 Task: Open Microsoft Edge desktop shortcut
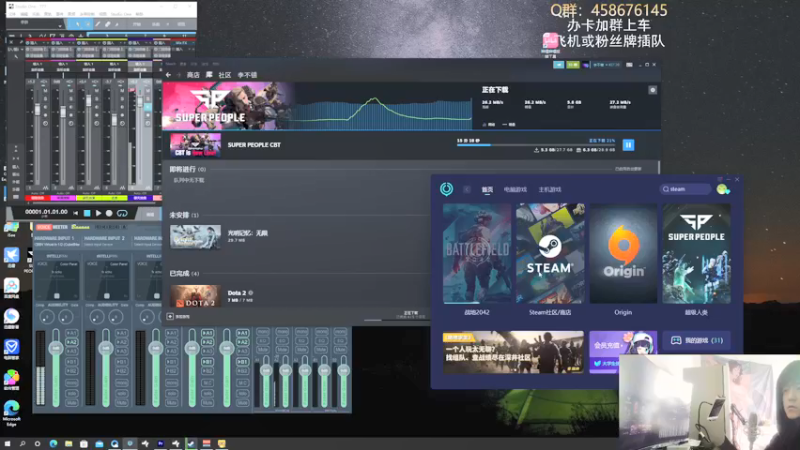[x=11, y=413]
